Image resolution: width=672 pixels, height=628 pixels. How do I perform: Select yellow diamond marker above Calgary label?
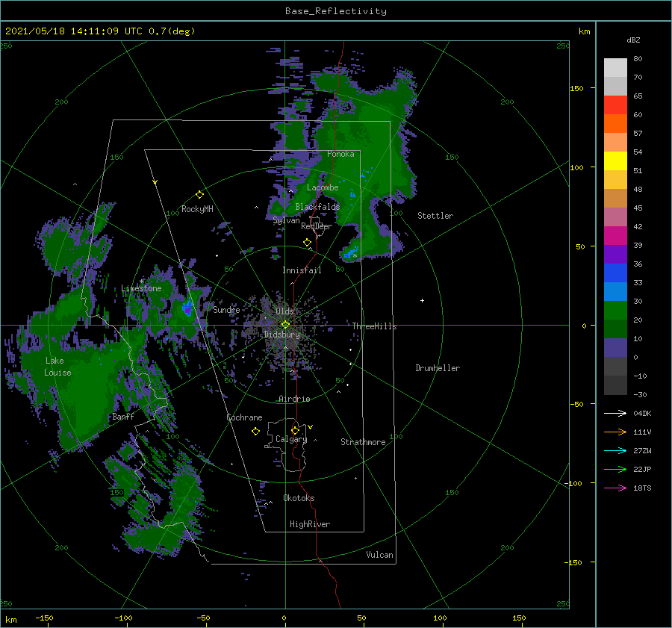point(295,430)
